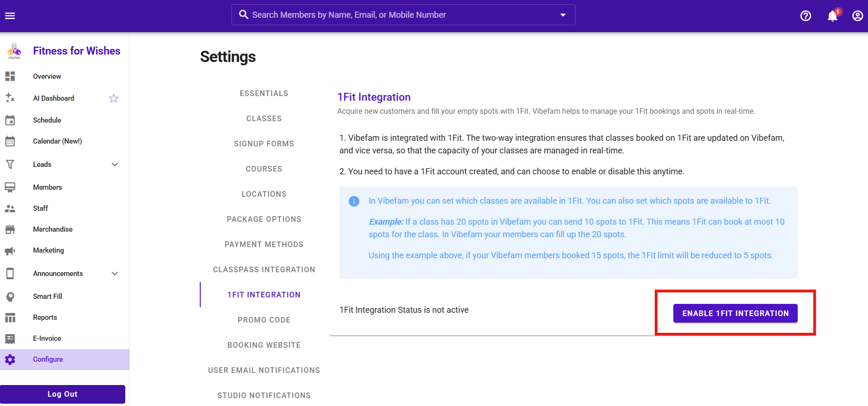Click the Merchandise store icon
The height and width of the screenshot is (406, 868).
point(10,229)
